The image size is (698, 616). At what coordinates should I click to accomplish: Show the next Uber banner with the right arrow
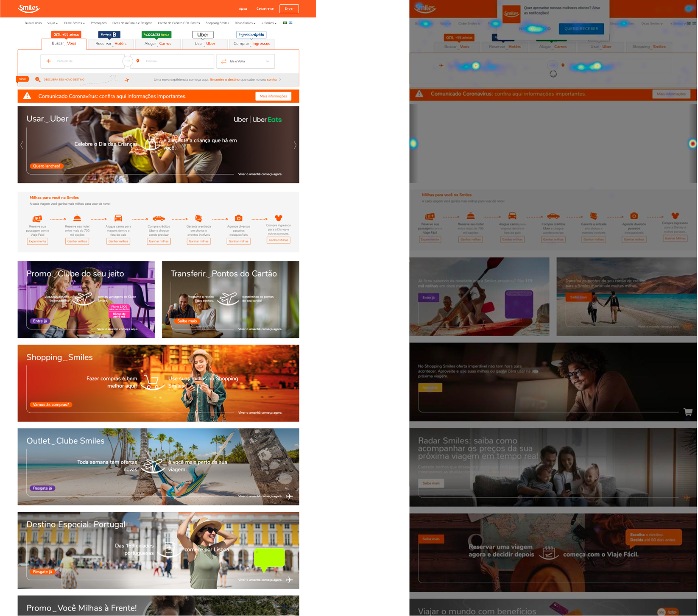point(295,145)
